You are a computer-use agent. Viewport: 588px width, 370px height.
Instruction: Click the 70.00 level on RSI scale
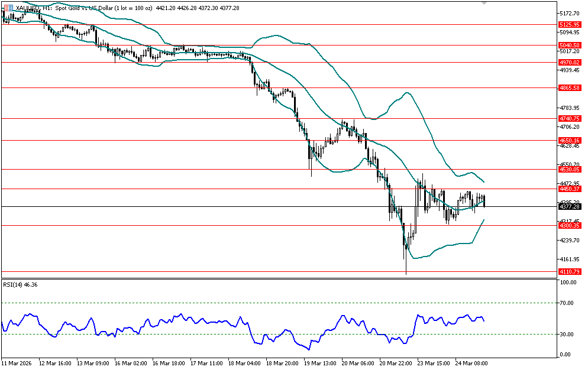click(567, 303)
